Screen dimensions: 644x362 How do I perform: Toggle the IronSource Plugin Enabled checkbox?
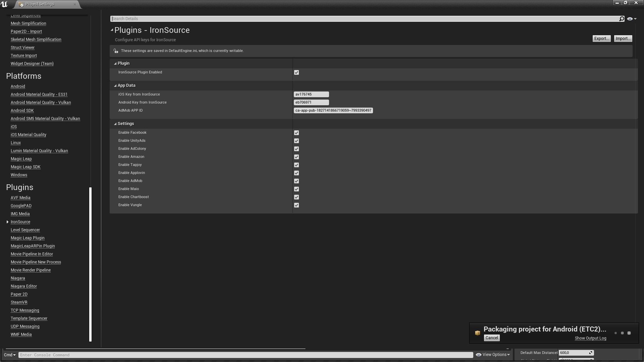tap(297, 72)
